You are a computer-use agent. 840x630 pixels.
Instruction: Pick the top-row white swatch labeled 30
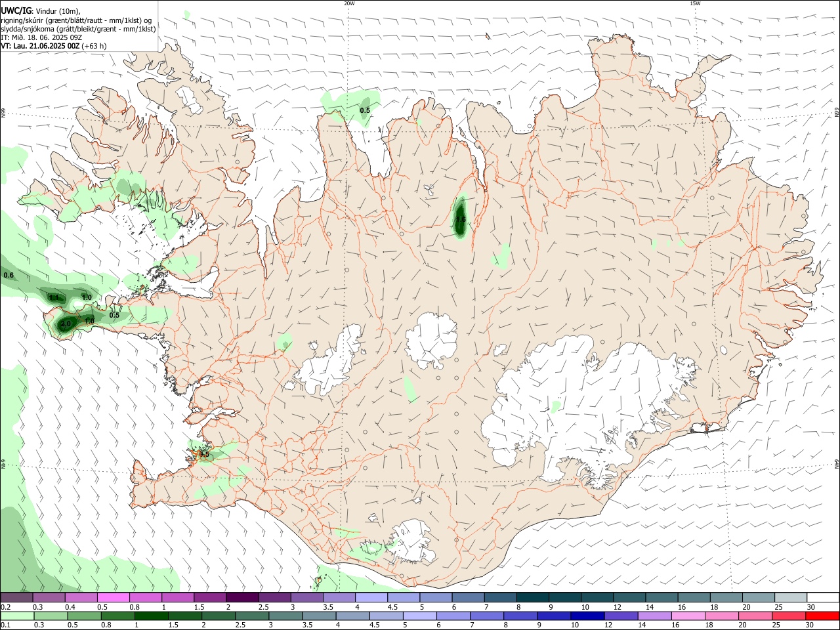823,598
